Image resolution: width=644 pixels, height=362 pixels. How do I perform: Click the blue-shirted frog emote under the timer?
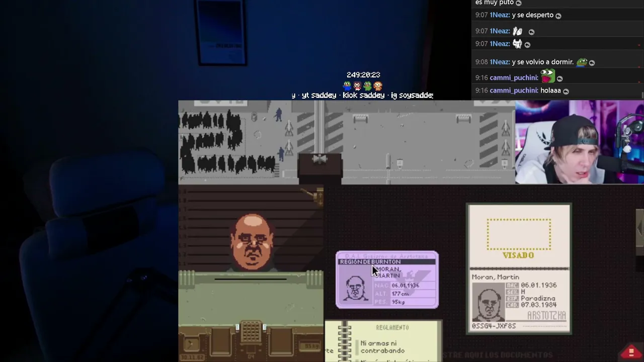click(347, 86)
